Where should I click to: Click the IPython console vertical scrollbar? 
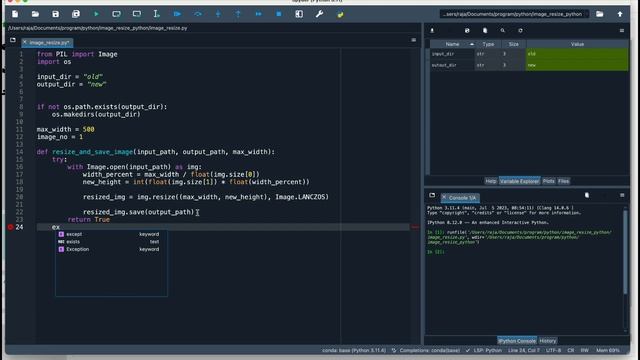[625, 251]
